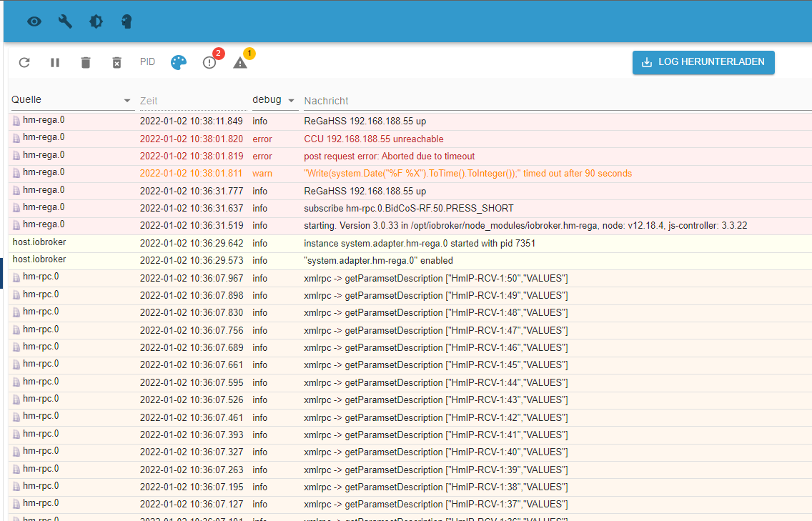Open the wrench settings icon
This screenshot has height=521, width=812.
[x=65, y=21]
